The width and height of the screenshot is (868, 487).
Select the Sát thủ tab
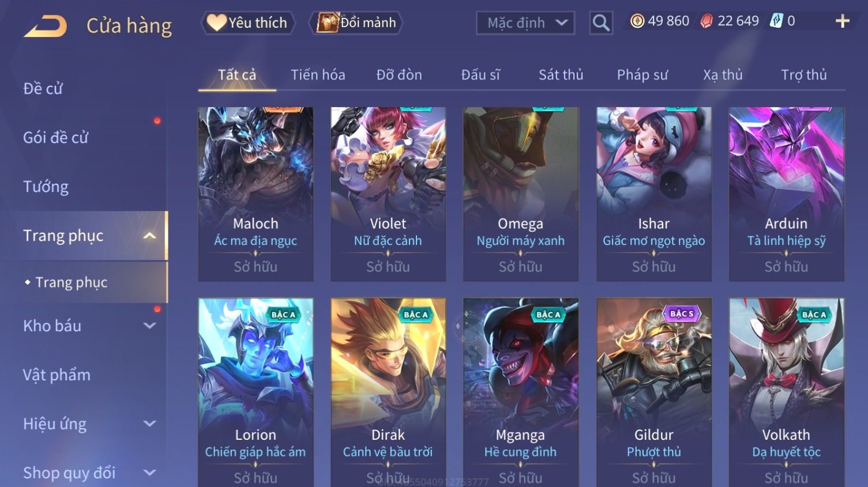pos(561,75)
